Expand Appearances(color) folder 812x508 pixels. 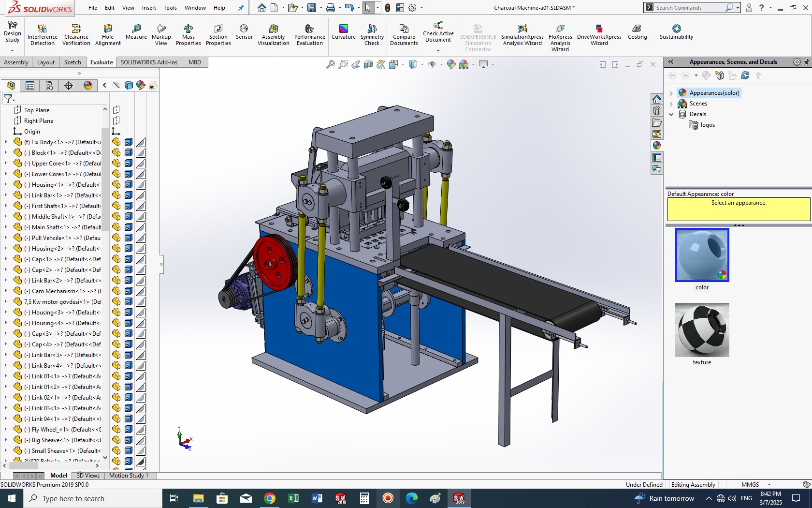coord(671,93)
